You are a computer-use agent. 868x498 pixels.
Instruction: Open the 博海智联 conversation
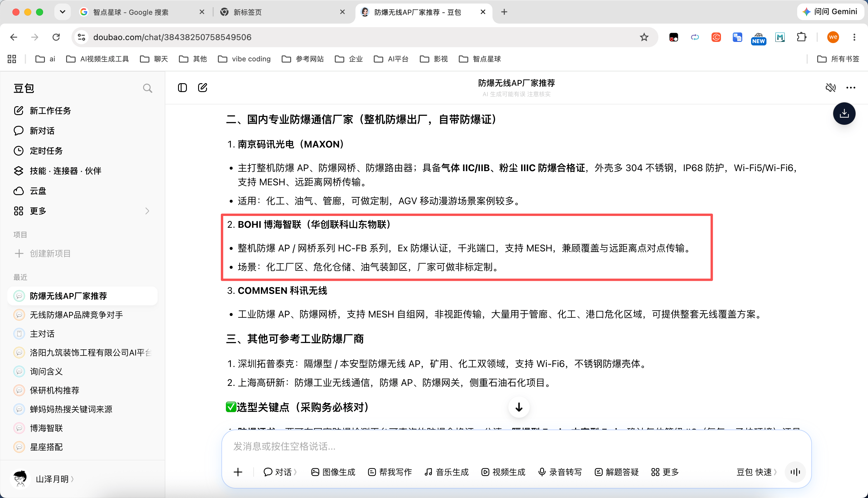pos(82,428)
